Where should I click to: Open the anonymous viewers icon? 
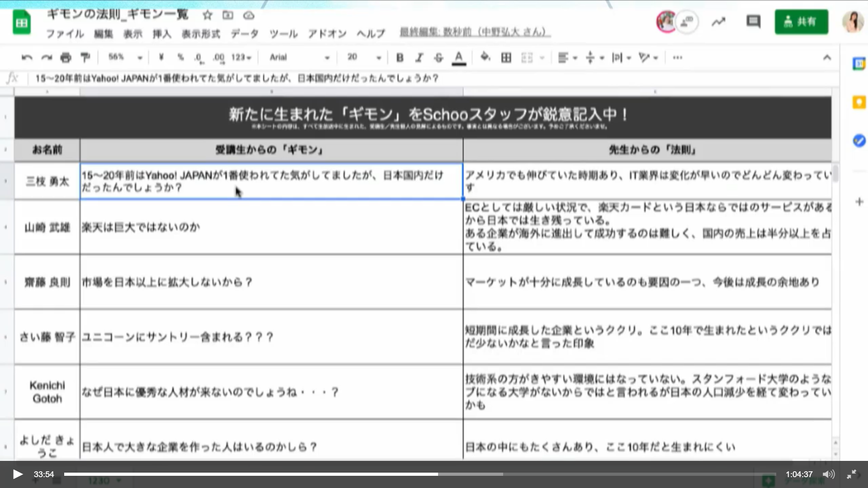pos(687,21)
